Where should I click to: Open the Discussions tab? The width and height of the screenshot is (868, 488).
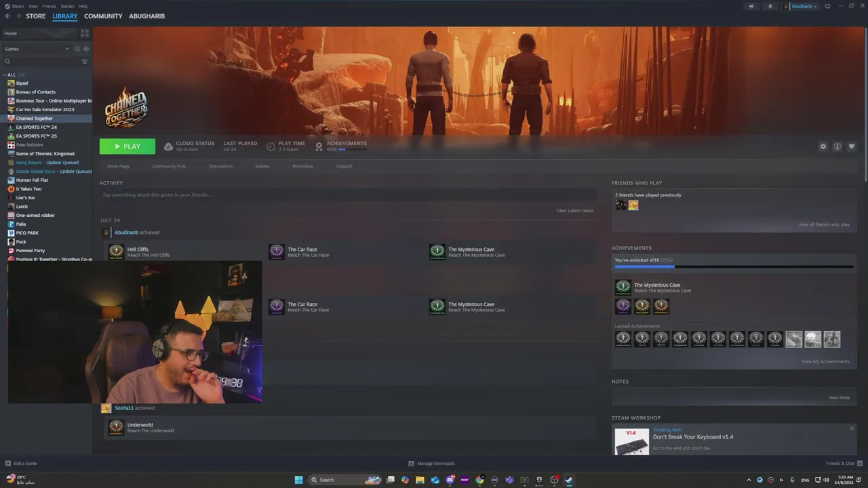220,166
